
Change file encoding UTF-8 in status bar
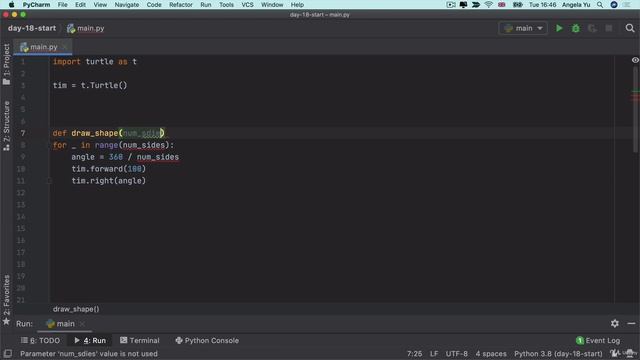[x=456, y=354]
